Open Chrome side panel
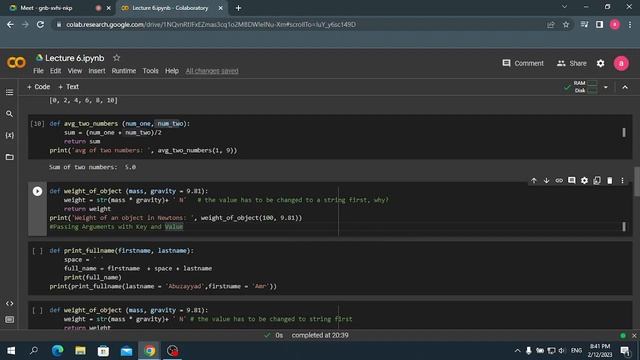This screenshot has height=360, width=640. [599, 24]
